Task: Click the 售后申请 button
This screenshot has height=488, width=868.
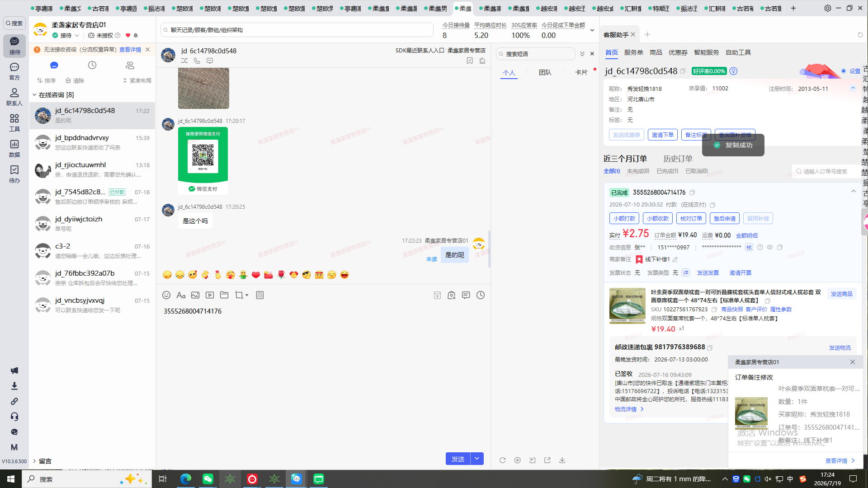Action: click(725, 218)
